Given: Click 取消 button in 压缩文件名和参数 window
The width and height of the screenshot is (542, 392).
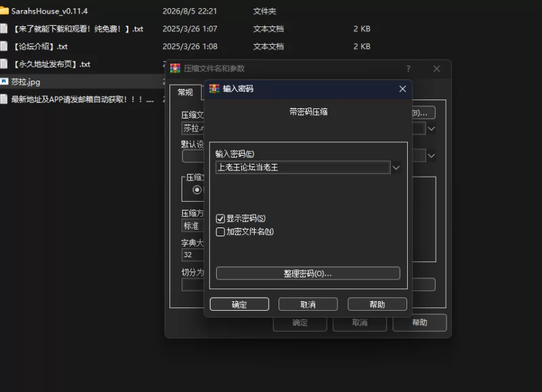Looking at the screenshot, I should (360, 322).
